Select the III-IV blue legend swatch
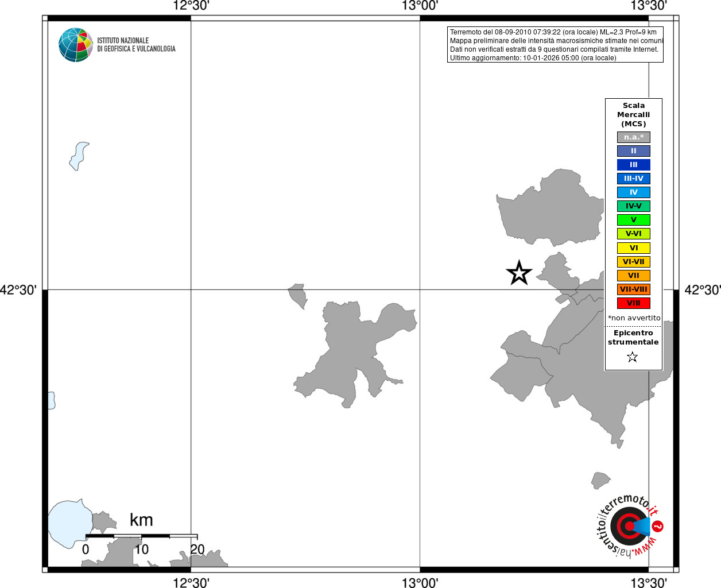Screen dimensions: 721x588 tap(634, 179)
